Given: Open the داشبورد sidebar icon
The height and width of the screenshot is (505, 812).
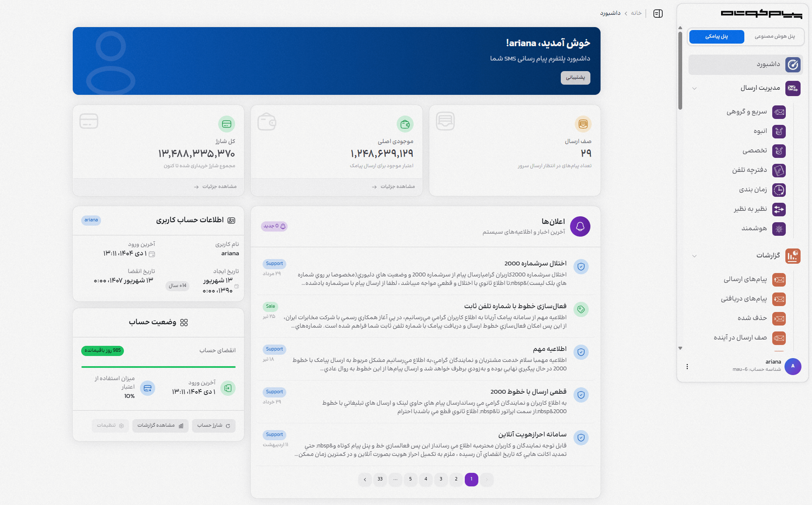Looking at the screenshot, I should (x=793, y=65).
